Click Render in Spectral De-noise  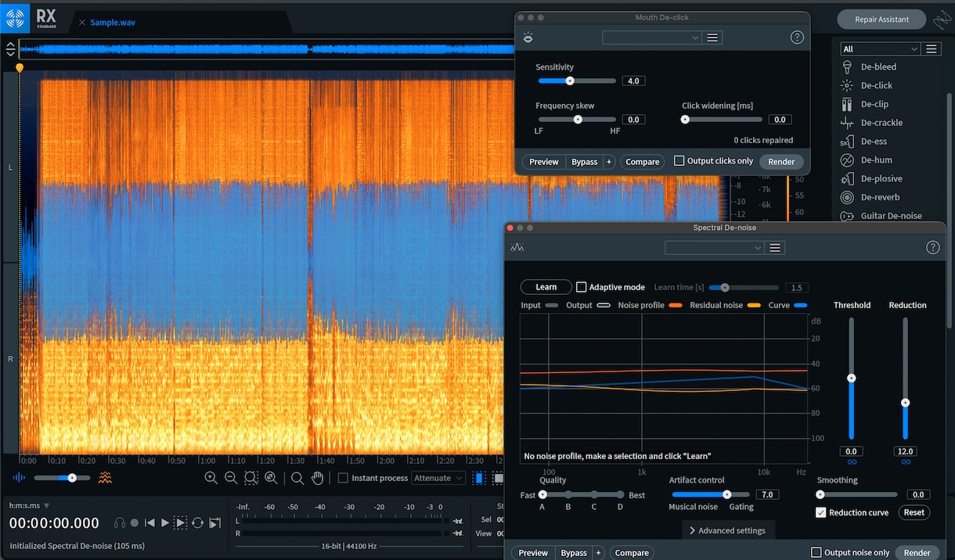coord(917,553)
